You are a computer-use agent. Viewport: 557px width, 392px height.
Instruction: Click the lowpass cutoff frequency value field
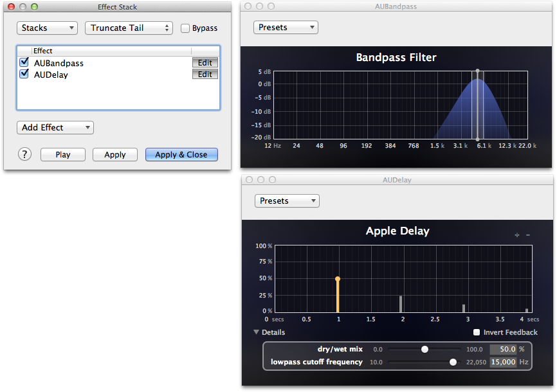(x=503, y=362)
